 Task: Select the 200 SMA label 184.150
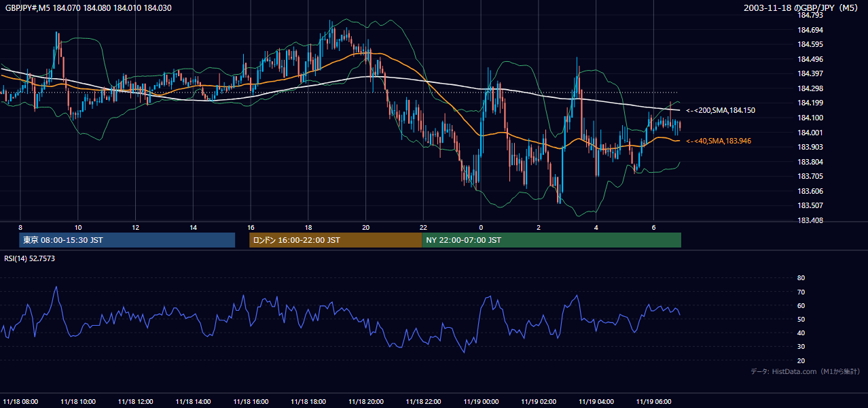coord(721,110)
